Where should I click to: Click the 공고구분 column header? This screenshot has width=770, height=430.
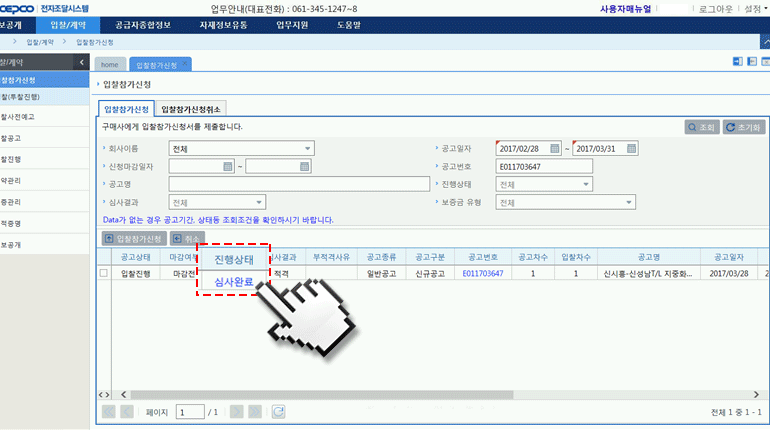coord(430,257)
